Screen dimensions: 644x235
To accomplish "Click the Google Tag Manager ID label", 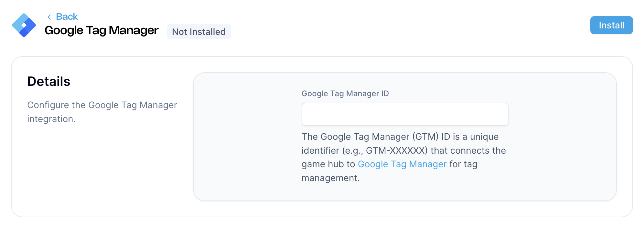I will click(345, 94).
